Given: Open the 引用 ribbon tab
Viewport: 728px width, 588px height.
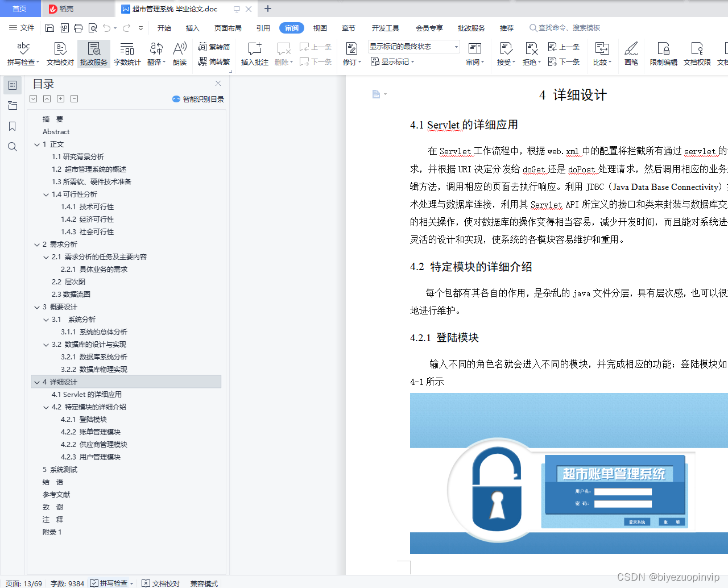Looking at the screenshot, I should (263, 28).
